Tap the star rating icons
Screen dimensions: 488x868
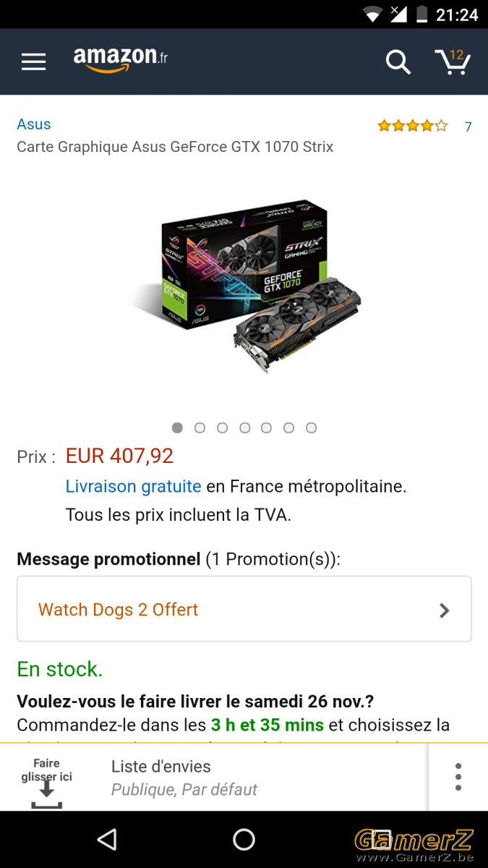(413, 127)
